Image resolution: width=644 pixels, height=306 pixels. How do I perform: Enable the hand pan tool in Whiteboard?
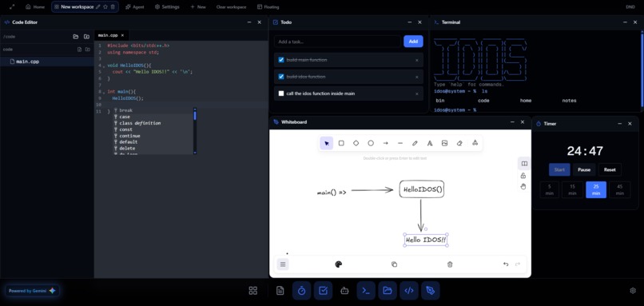coord(523,186)
